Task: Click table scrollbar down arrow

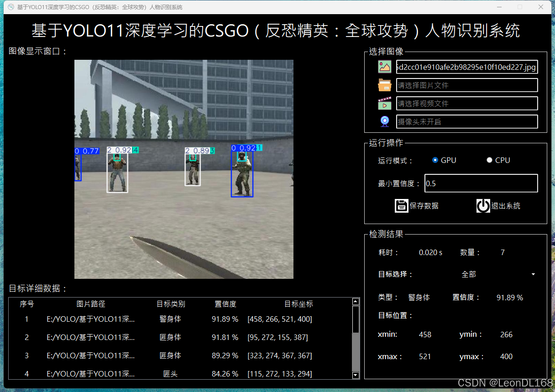Action: (x=356, y=375)
